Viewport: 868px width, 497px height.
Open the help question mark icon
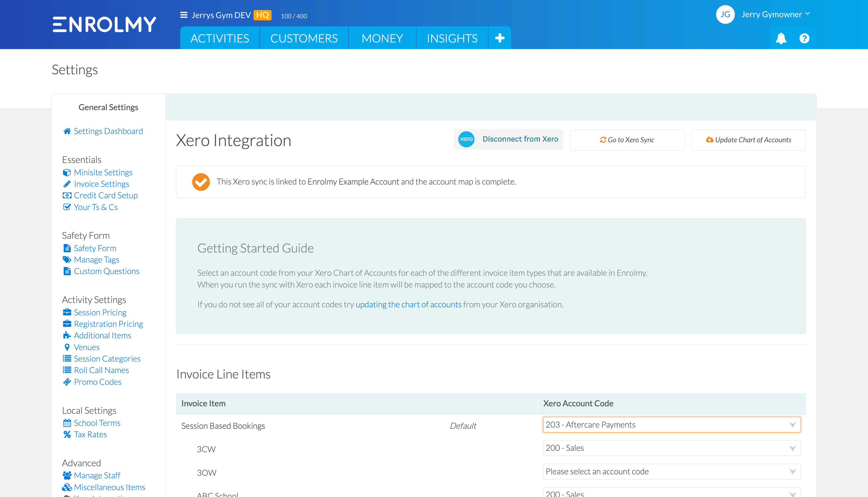[x=804, y=38]
